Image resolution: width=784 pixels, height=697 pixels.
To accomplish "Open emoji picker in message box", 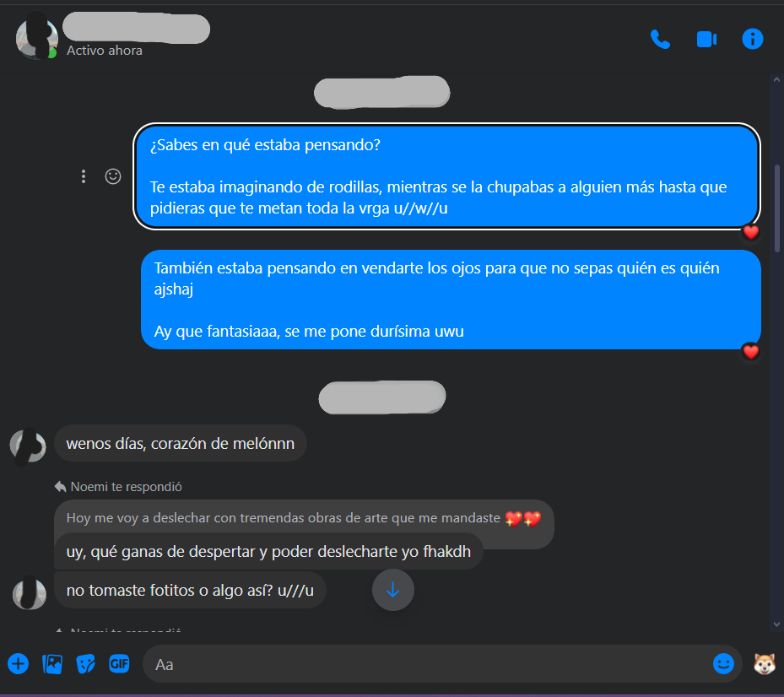I will [723, 664].
